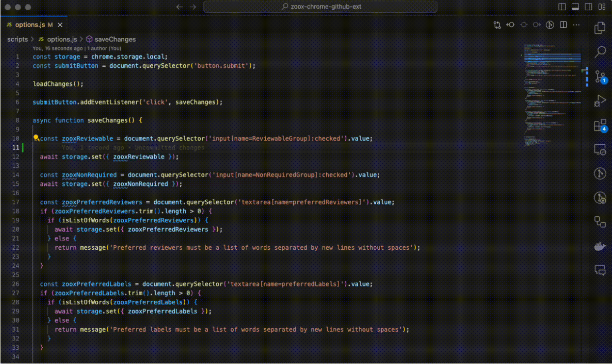This screenshot has width=613, height=364.
Task: Open the Docker view
Action: pyautogui.click(x=600, y=246)
